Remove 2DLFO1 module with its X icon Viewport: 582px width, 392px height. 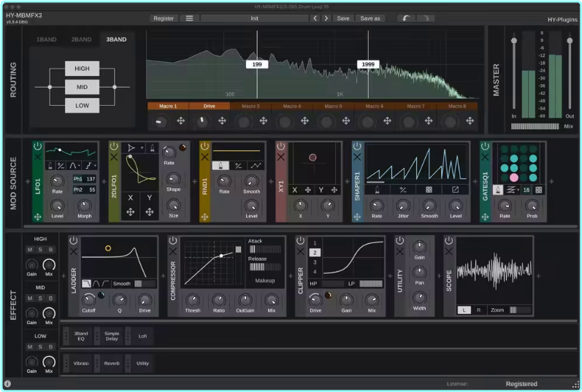point(114,157)
